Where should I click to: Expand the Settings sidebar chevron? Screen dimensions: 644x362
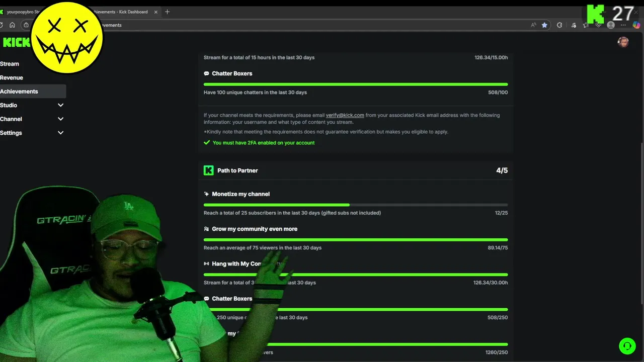(60, 133)
